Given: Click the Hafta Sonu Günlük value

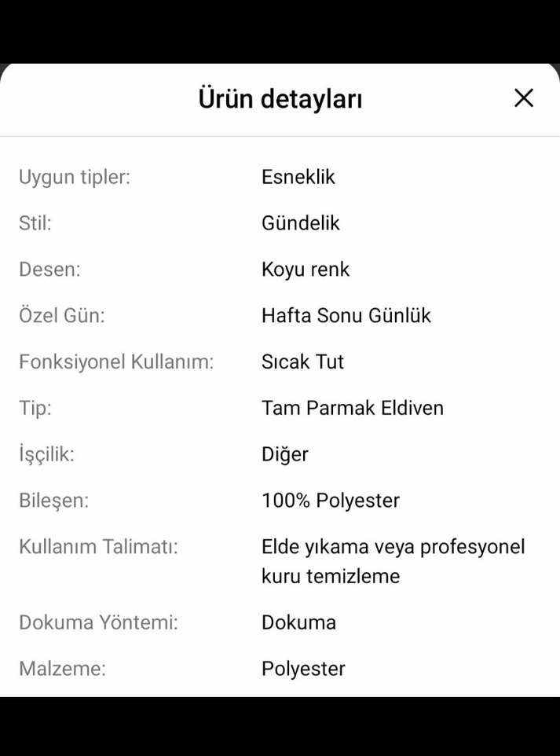Looking at the screenshot, I should coord(346,315).
